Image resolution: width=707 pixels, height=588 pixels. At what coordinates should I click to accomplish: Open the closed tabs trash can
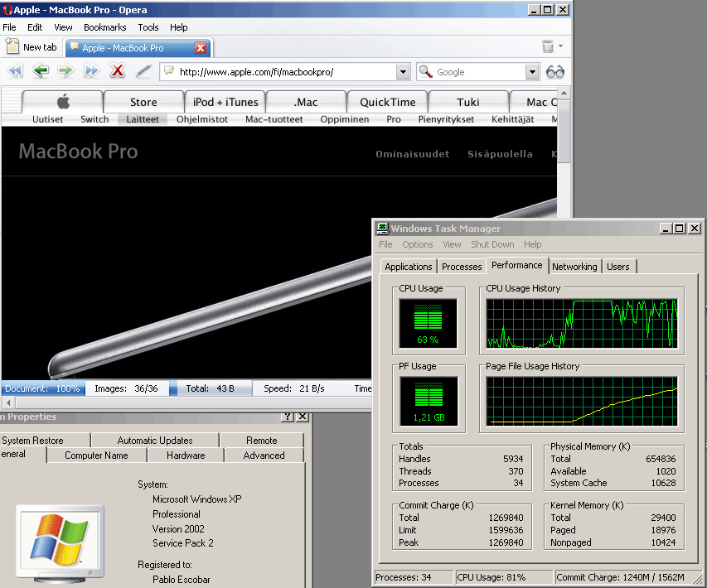pyautogui.click(x=548, y=47)
